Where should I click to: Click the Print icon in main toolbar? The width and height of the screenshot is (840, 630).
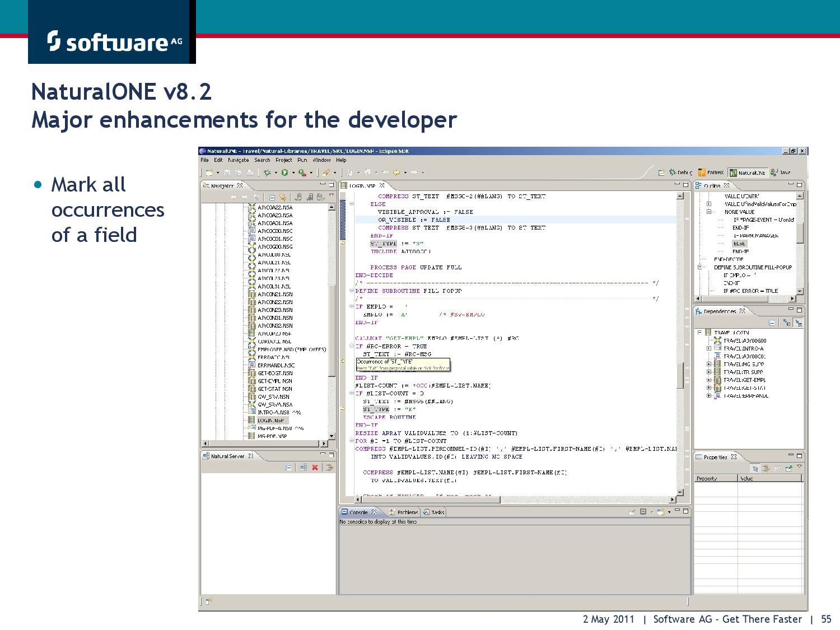point(250,172)
